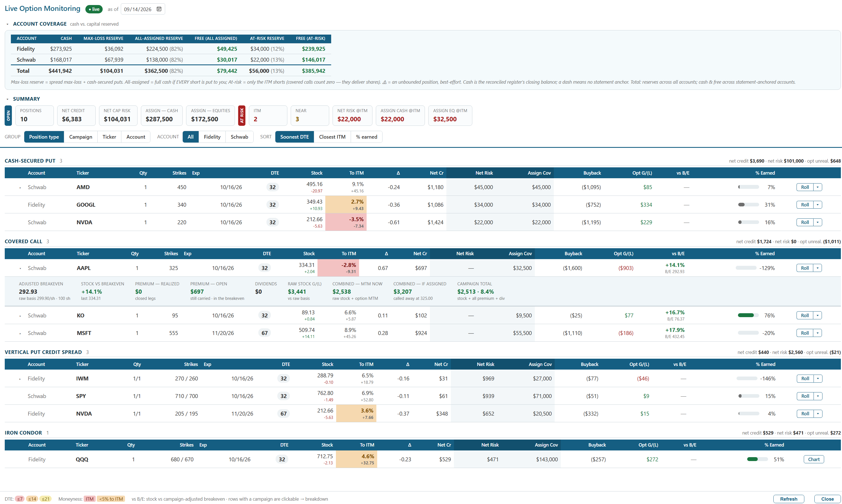The height and width of the screenshot is (504, 842).
Task: Click the Refresh button
Action: click(x=789, y=499)
